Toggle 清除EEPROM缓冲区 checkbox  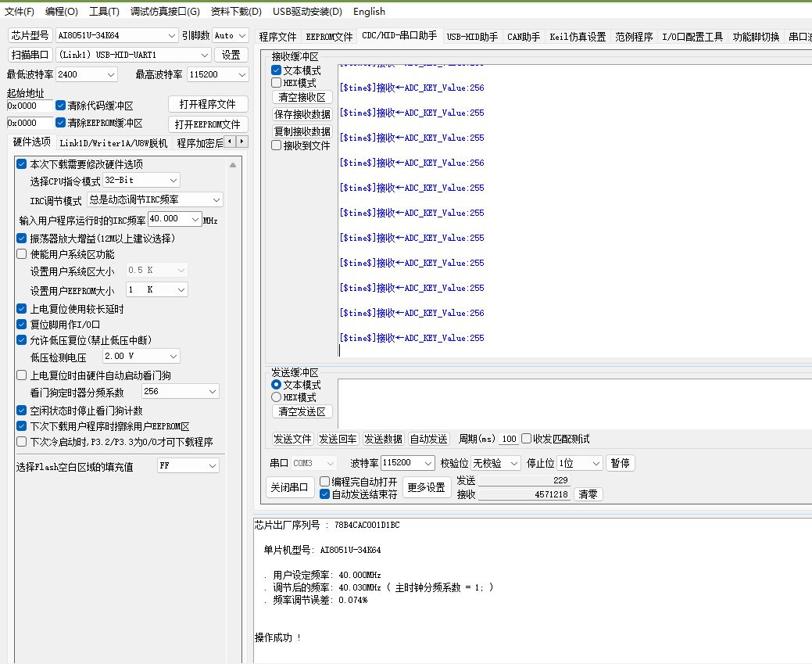60,122
